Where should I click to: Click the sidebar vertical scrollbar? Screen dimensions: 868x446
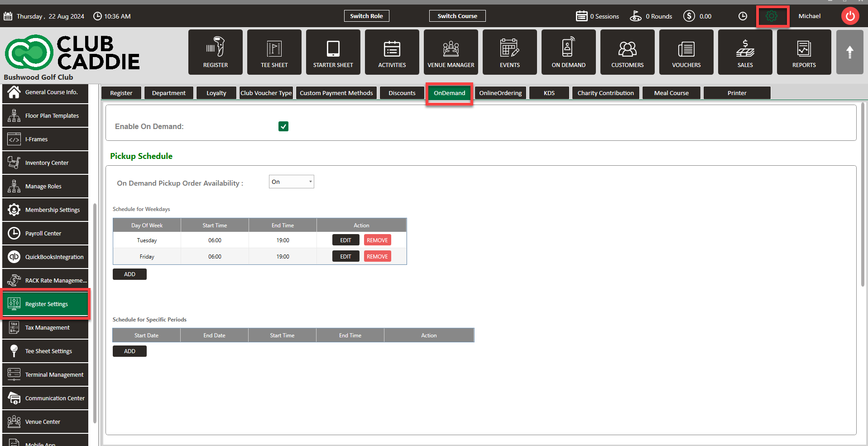tap(95, 312)
